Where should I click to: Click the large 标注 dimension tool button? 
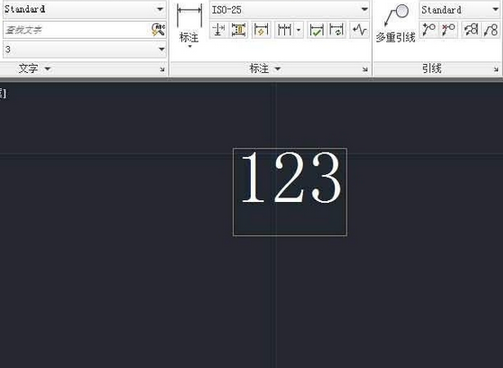tap(189, 25)
